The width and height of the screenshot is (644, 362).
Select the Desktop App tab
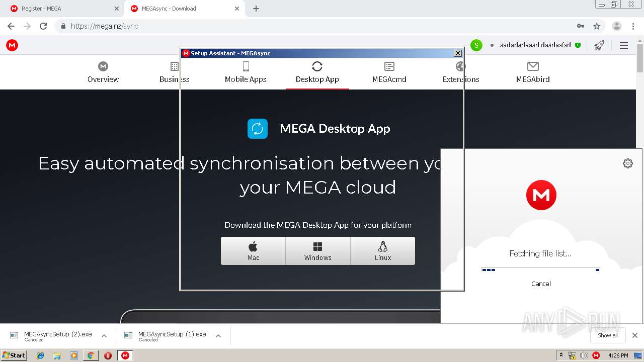click(x=317, y=72)
